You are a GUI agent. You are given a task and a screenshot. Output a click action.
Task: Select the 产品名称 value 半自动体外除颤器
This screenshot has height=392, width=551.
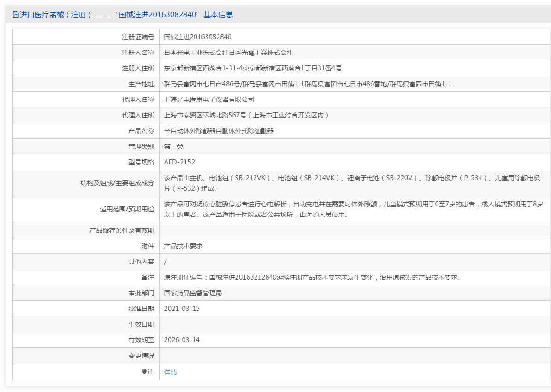(x=219, y=131)
